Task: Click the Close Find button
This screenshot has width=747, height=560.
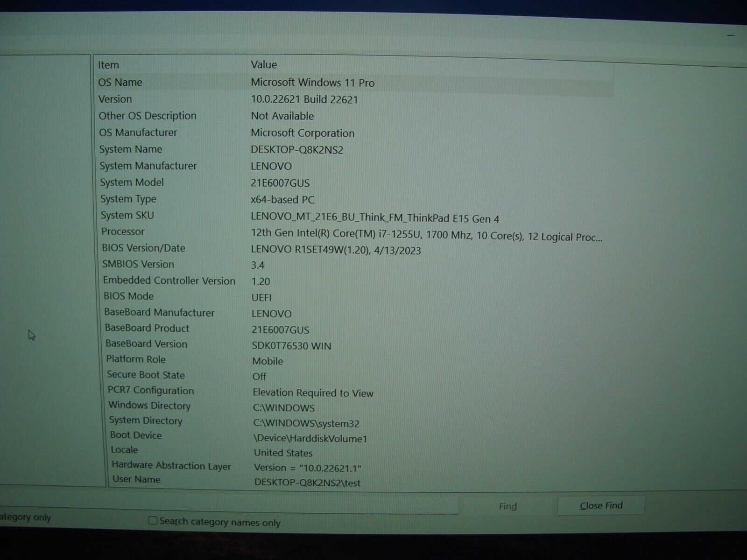Action: pos(601,505)
